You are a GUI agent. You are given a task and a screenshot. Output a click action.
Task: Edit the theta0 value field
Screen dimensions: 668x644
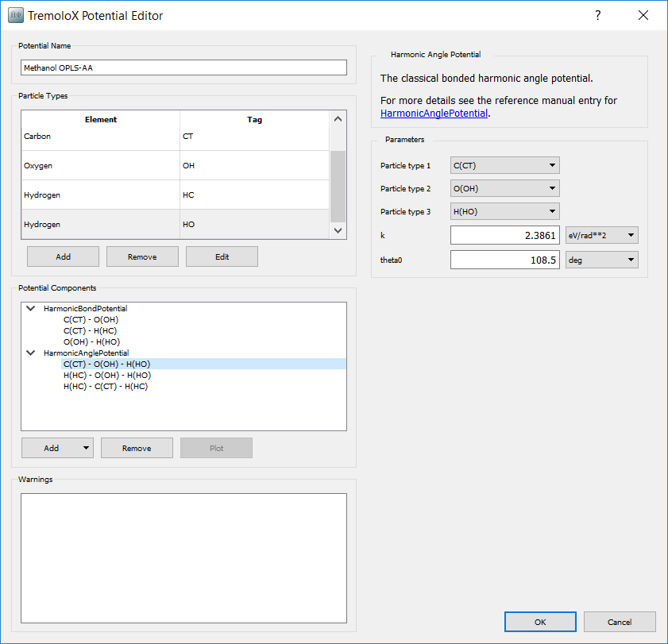(x=505, y=260)
